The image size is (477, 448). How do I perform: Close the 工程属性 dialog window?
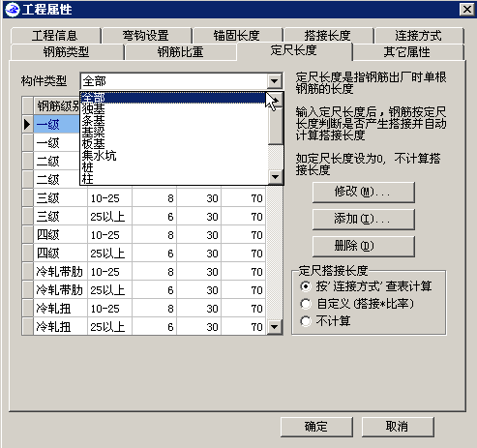466,10
